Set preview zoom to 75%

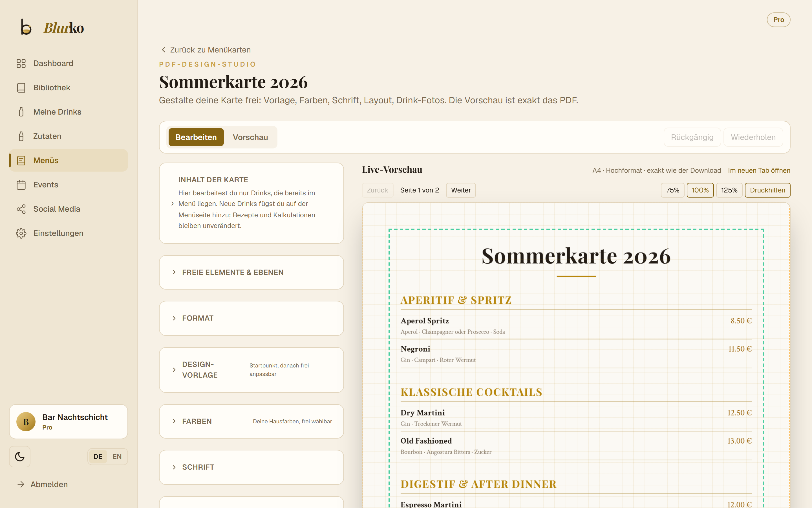tap(672, 190)
